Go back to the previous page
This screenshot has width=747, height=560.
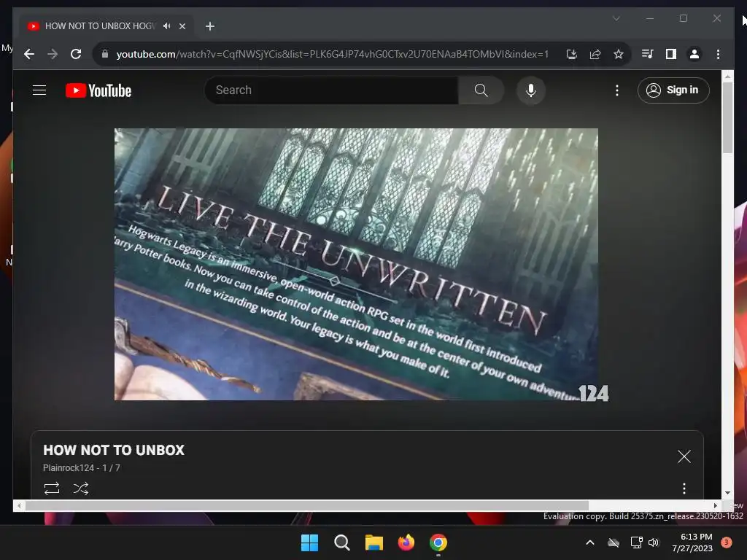point(29,54)
